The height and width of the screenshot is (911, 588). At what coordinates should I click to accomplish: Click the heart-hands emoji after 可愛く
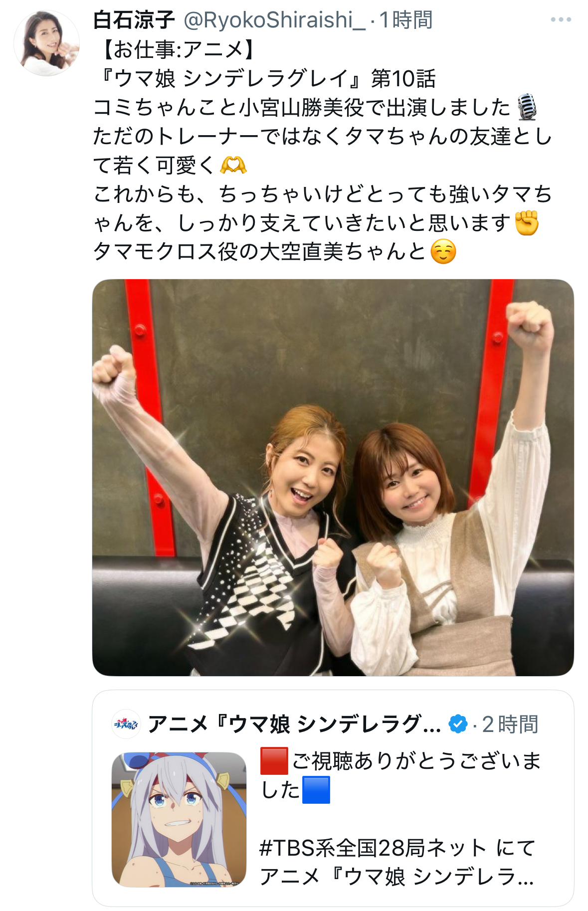coord(233,166)
